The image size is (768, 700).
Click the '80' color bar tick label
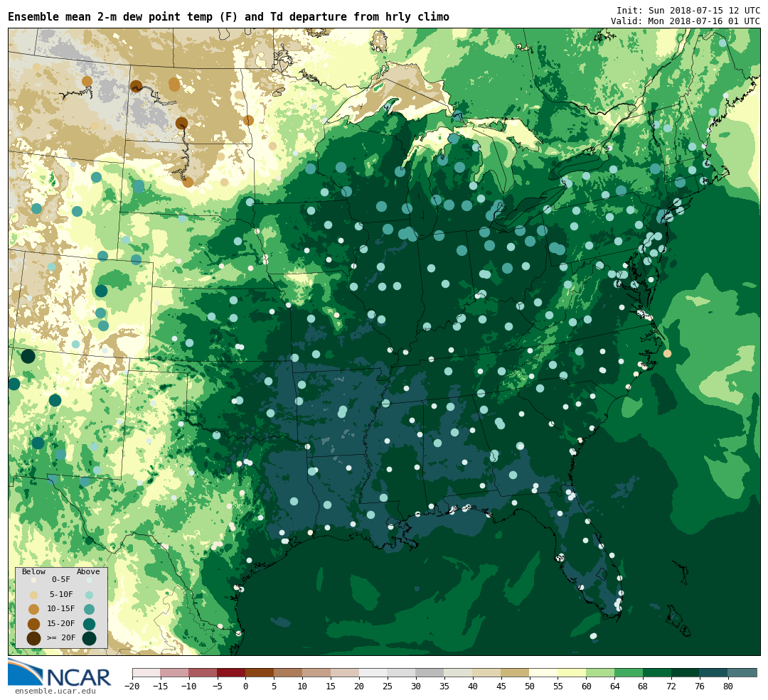pos(728,686)
